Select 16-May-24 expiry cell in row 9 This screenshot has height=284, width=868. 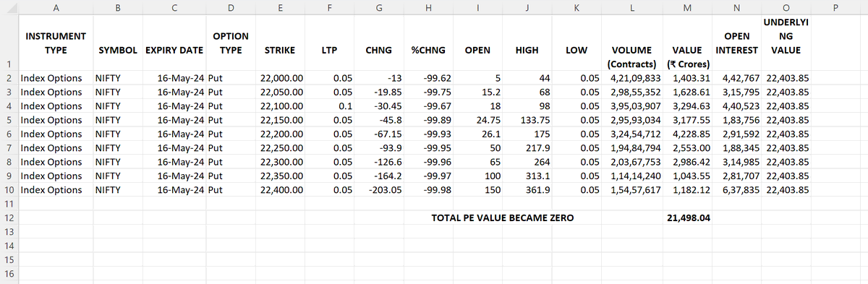174,176
